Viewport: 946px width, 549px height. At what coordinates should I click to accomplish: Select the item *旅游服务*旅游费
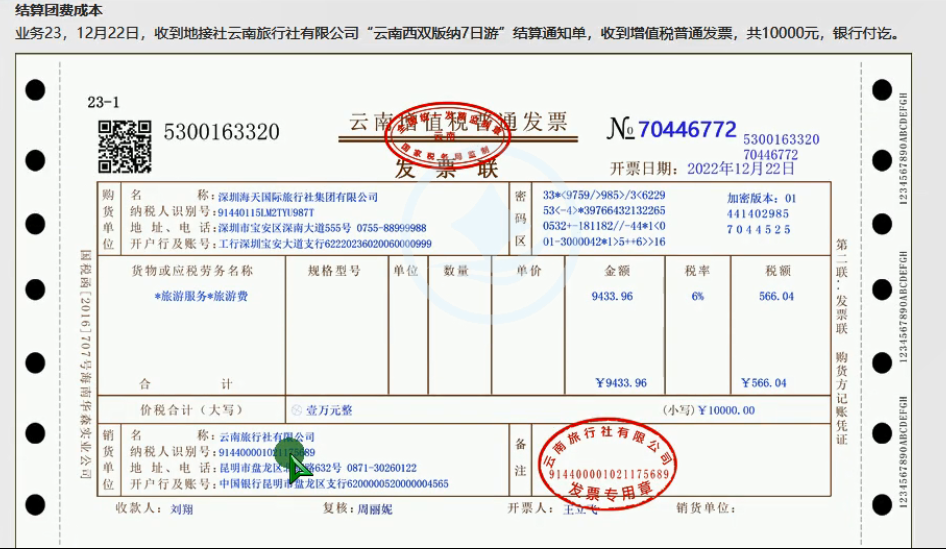pos(202,296)
